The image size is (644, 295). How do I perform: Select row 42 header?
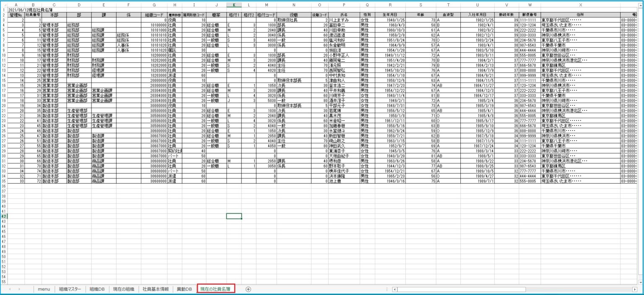coord(4,216)
